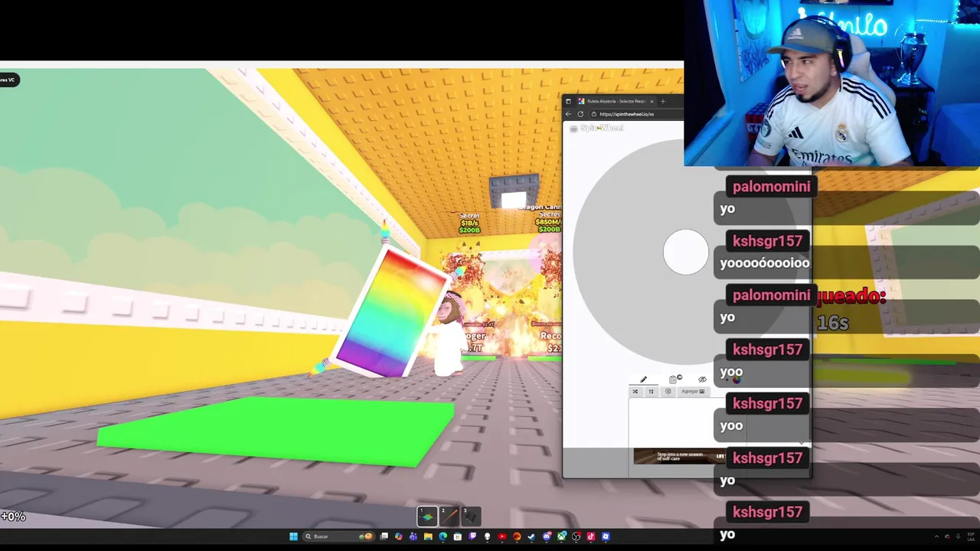This screenshot has height=551, width=980.
Task: Click the green floor pad in game
Action: click(276, 431)
